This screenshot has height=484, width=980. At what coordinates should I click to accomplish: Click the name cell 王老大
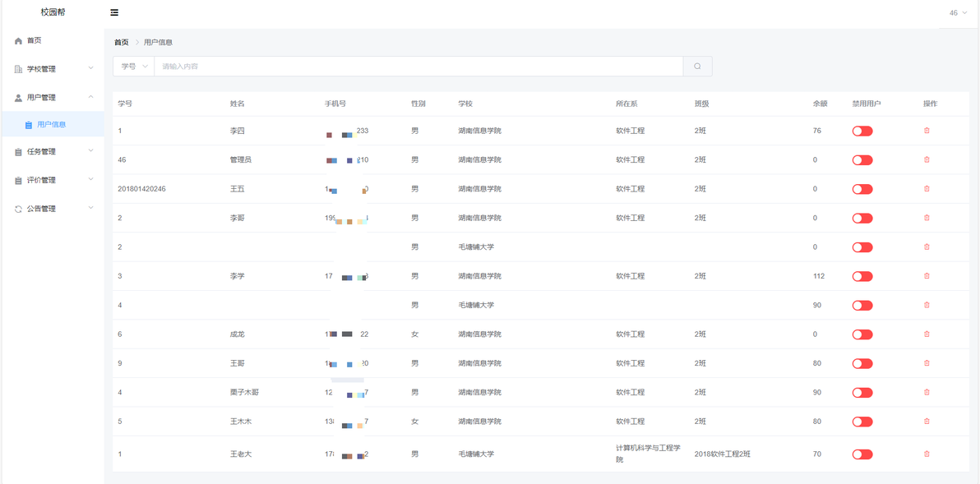pos(241,454)
